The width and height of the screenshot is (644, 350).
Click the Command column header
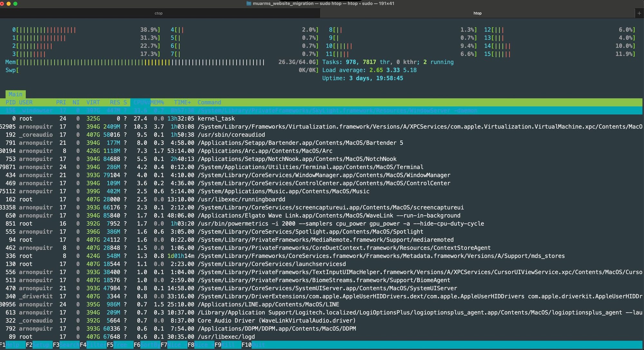click(x=209, y=102)
